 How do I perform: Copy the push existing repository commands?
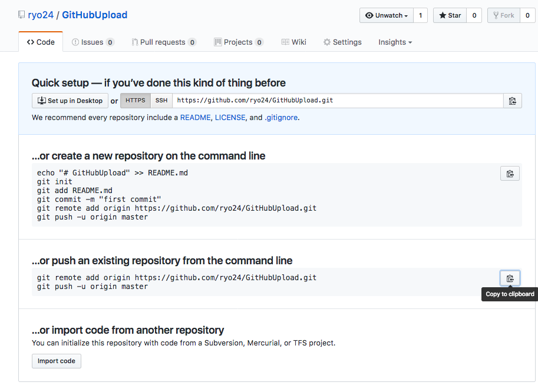coord(509,277)
